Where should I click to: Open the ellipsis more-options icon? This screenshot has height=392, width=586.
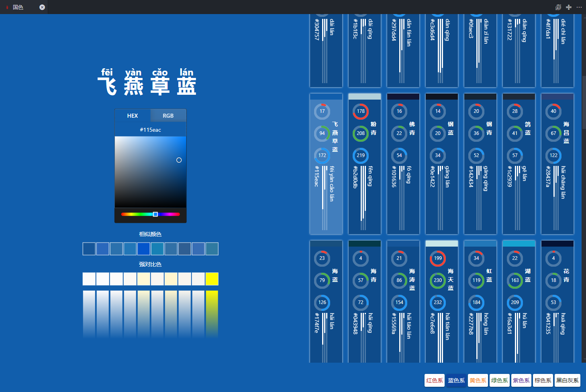pos(580,7)
